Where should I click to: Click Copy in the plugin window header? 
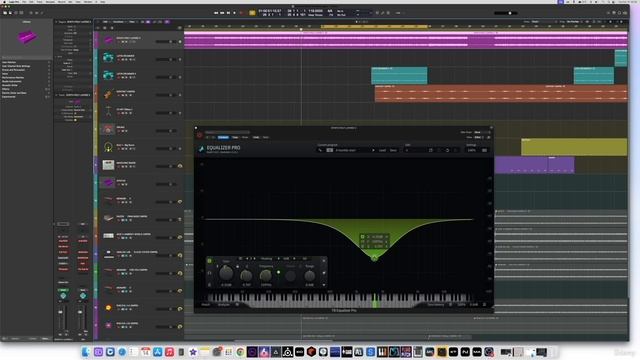tap(235, 138)
